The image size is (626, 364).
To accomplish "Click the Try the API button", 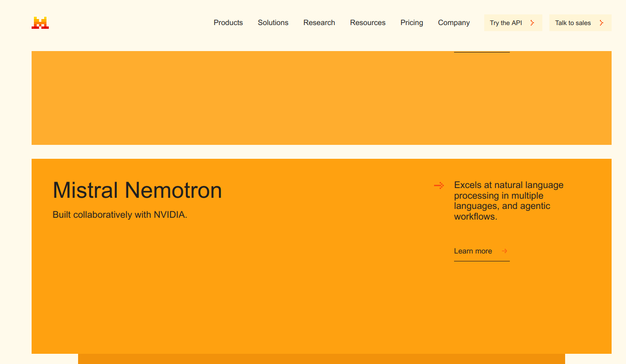I will point(513,23).
